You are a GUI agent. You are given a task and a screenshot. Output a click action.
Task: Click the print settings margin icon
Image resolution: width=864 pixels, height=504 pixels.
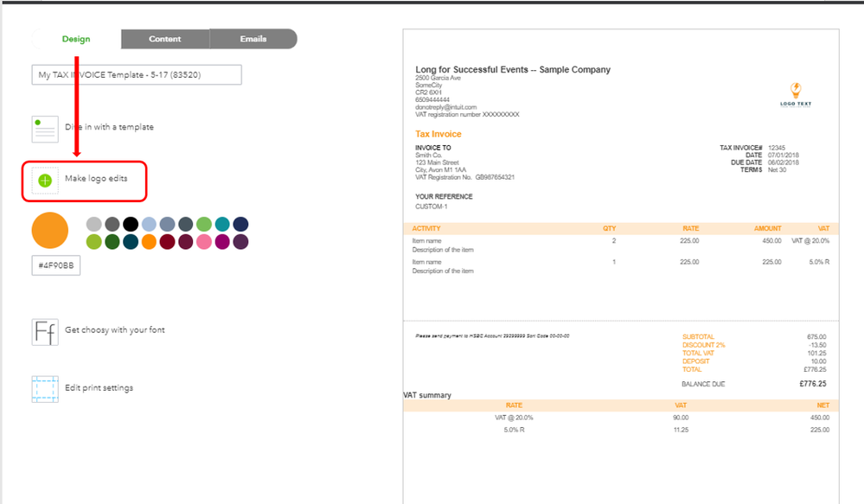[45, 389]
